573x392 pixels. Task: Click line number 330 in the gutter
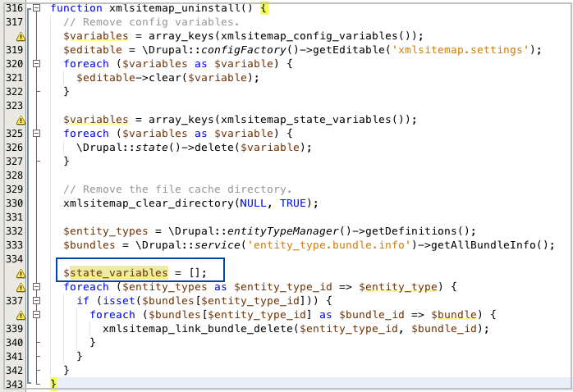[14, 203]
